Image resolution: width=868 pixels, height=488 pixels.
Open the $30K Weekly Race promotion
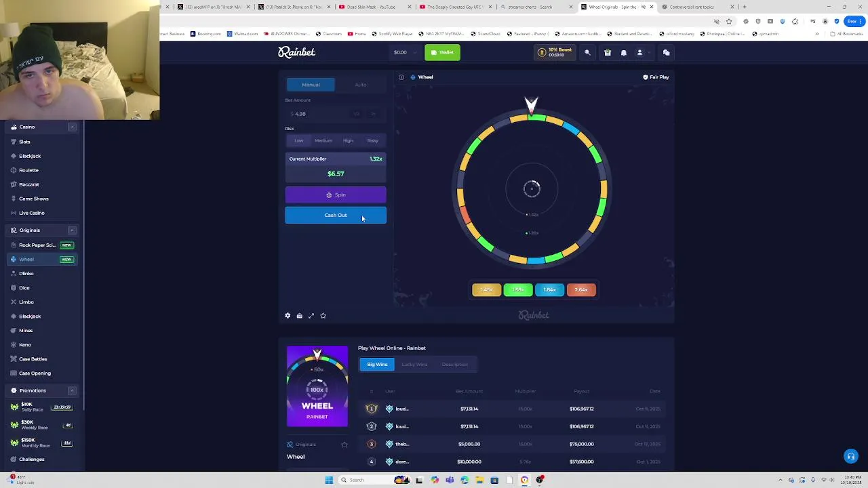click(42, 425)
